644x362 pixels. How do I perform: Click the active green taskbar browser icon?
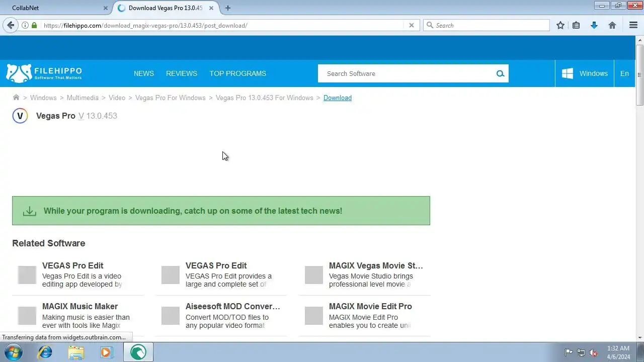[x=138, y=352]
